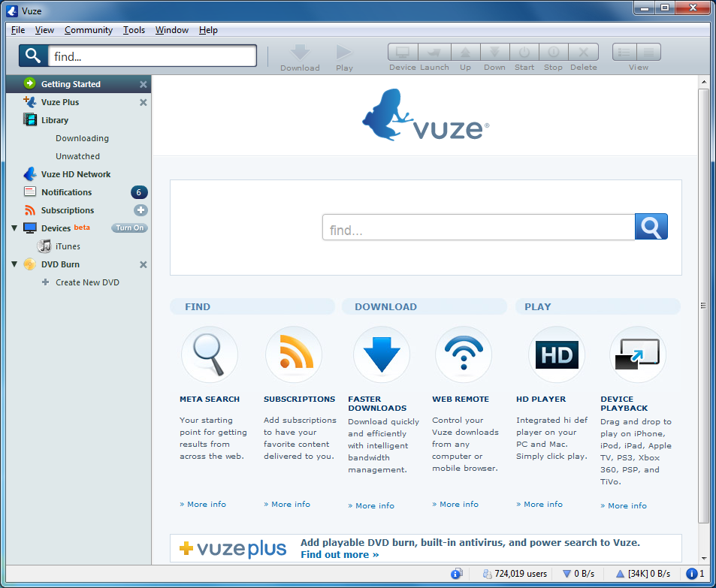Click the Subscriptions RSS circle icon
This screenshot has height=588, width=716.
click(294, 354)
